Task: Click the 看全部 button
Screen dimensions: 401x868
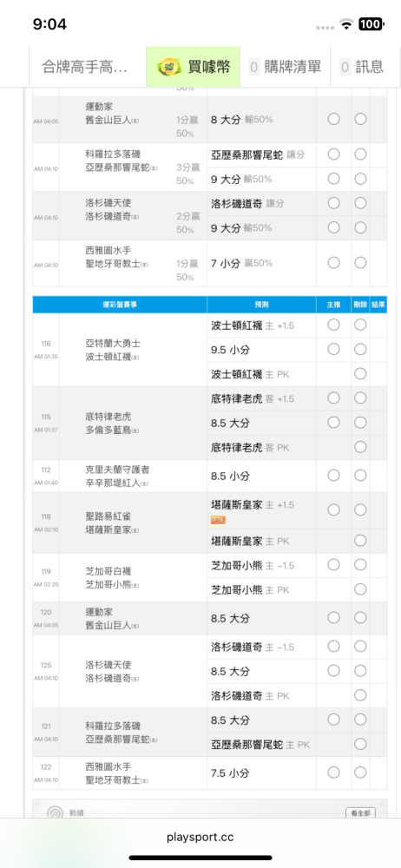Action: [360, 813]
